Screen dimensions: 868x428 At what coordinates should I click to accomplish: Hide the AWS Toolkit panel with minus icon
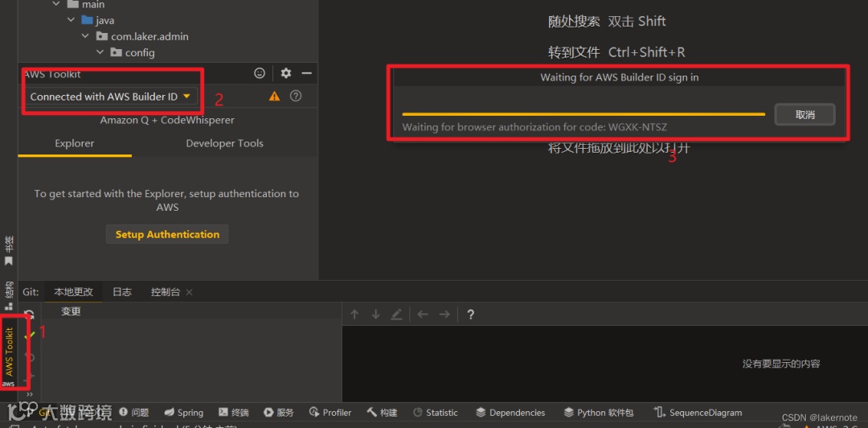[307, 73]
